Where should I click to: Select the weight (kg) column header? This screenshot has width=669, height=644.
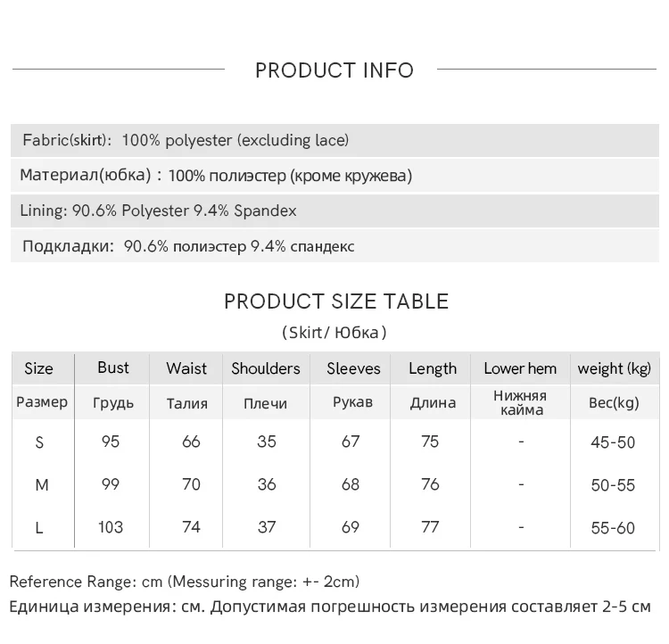[x=614, y=368]
